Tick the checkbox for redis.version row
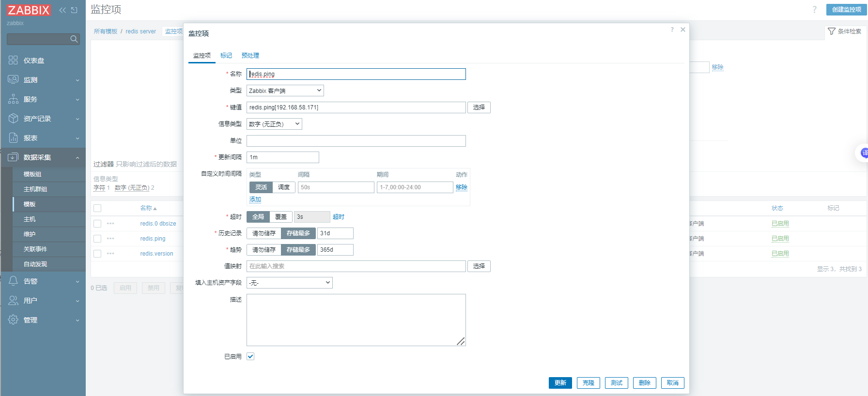 point(97,254)
